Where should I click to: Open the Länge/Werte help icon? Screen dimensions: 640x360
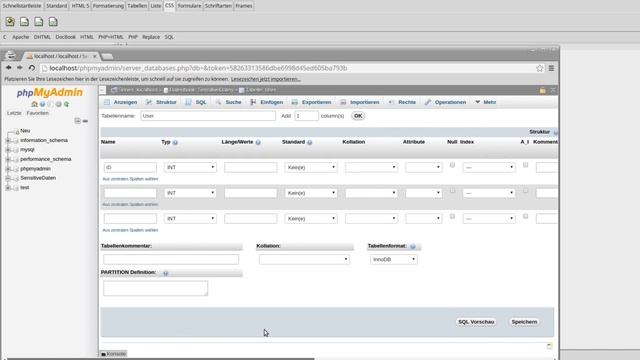258,142
